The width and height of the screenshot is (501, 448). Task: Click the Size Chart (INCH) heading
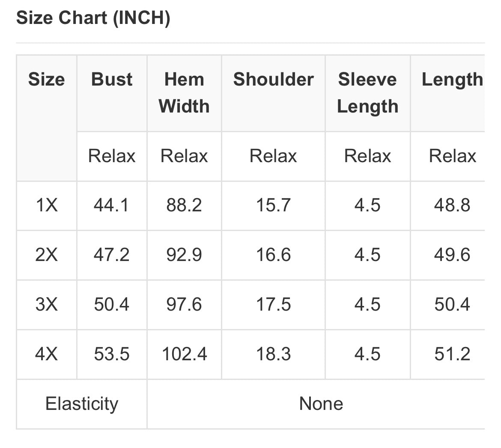click(x=93, y=18)
